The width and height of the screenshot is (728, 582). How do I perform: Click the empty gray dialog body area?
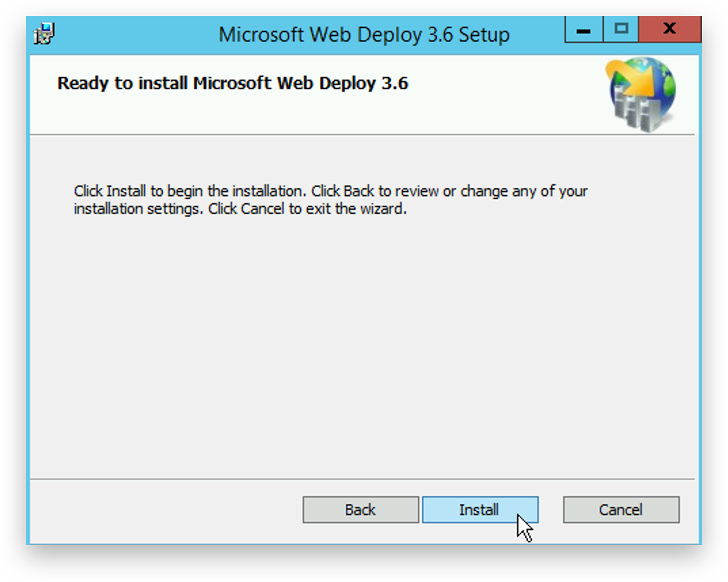tap(360, 344)
